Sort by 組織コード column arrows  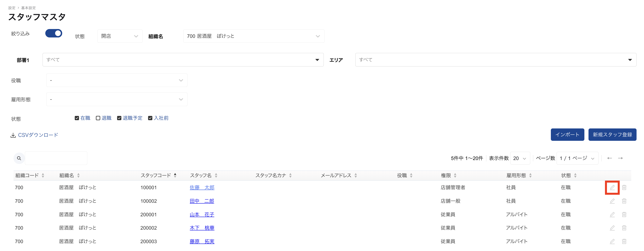(43, 176)
